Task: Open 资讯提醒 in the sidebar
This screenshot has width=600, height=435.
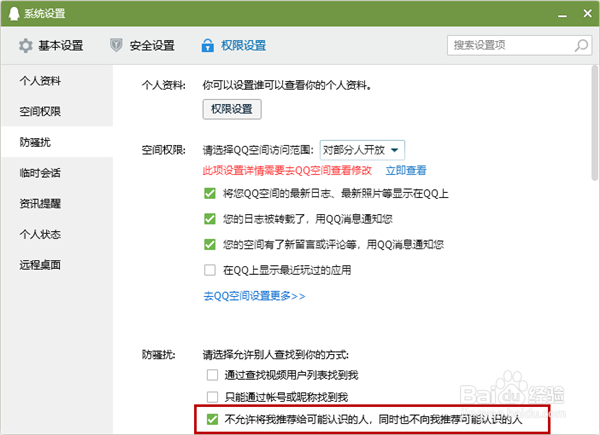Action: tap(57, 204)
